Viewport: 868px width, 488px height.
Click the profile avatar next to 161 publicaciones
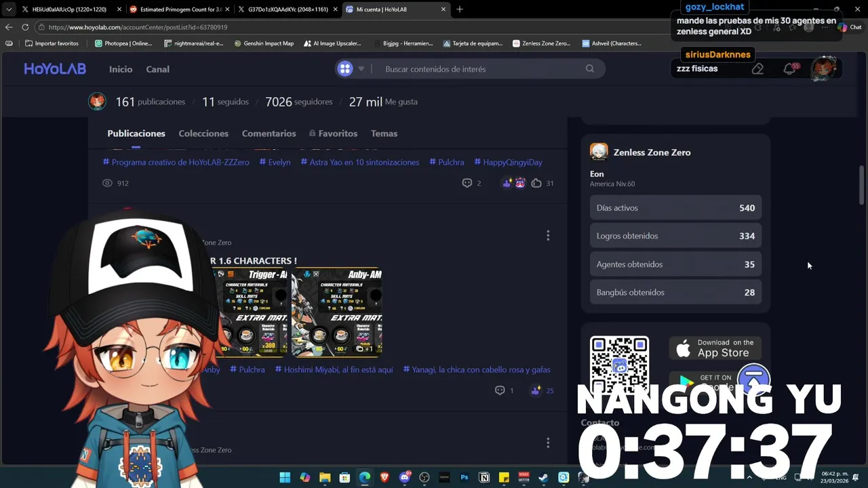coord(97,102)
